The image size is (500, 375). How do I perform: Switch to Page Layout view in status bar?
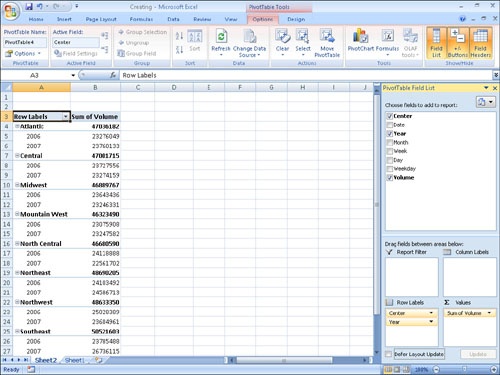point(397,369)
